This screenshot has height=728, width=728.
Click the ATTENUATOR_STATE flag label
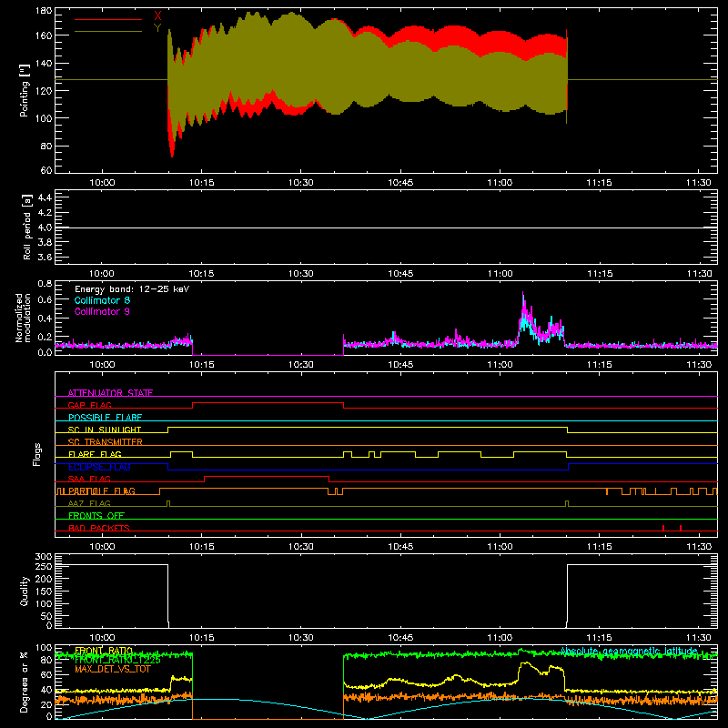coord(110,393)
